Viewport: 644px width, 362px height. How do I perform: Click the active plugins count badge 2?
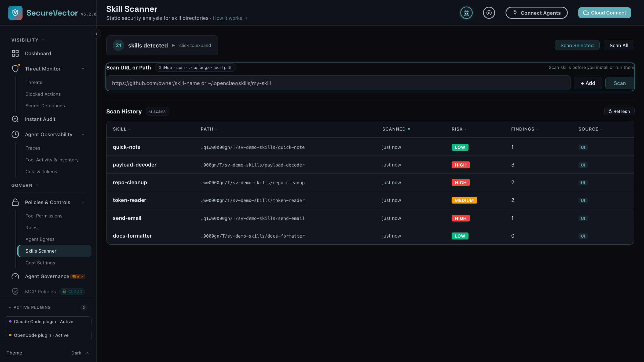tap(84, 308)
